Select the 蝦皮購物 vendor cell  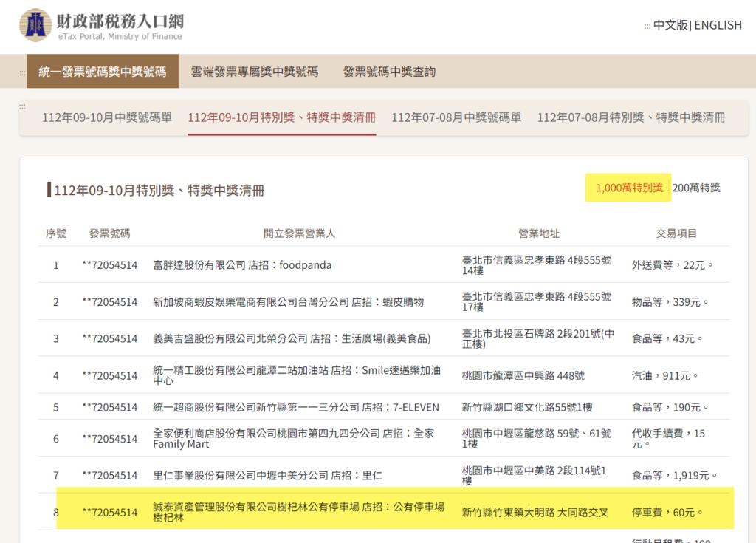coord(289,302)
